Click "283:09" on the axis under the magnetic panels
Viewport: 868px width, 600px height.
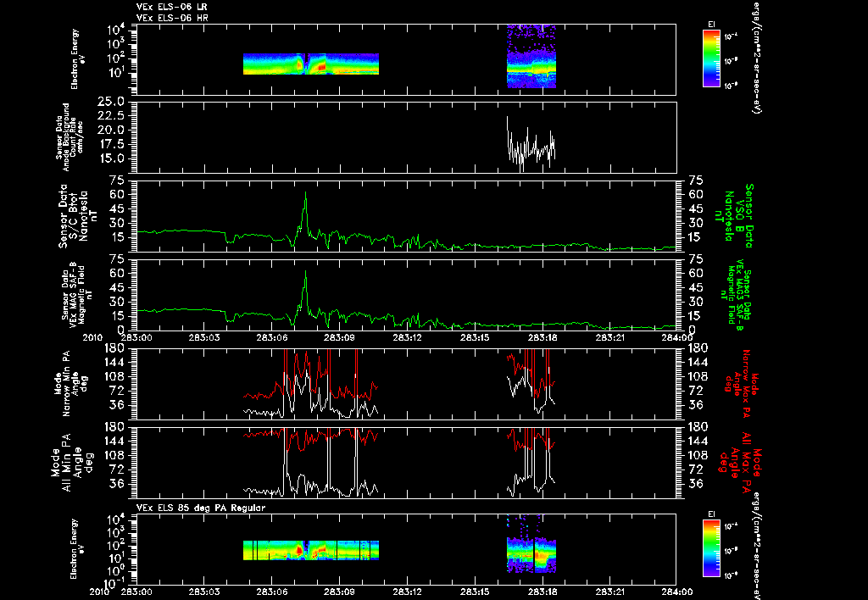[x=339, y=337]
